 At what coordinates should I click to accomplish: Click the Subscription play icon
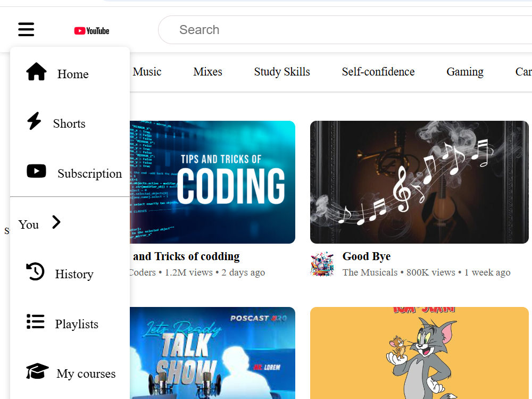click(x=36, y=171)
